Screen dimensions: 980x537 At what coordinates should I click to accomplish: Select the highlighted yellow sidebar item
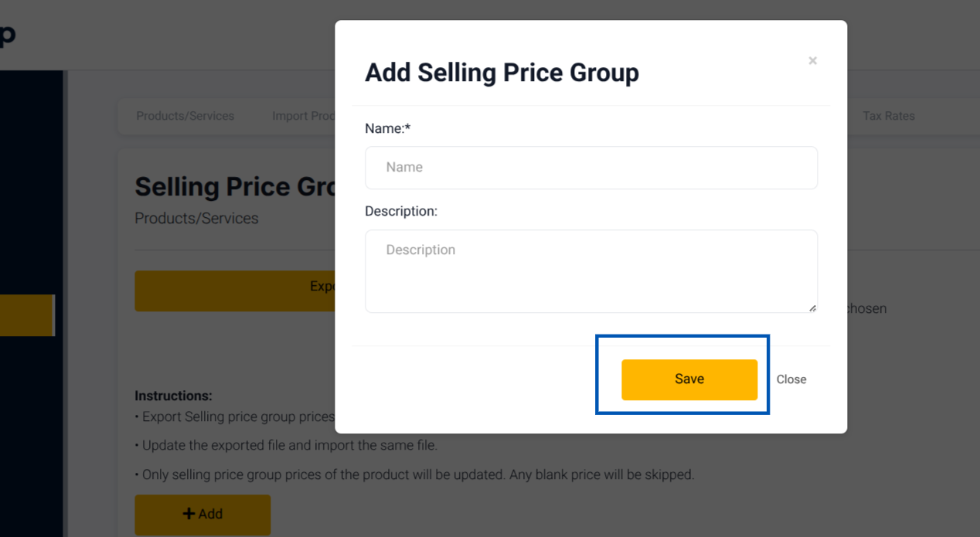[27, 315]
